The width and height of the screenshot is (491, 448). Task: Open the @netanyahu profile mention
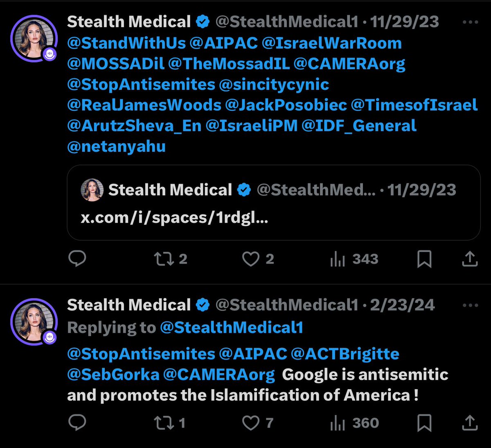point(116,146)
